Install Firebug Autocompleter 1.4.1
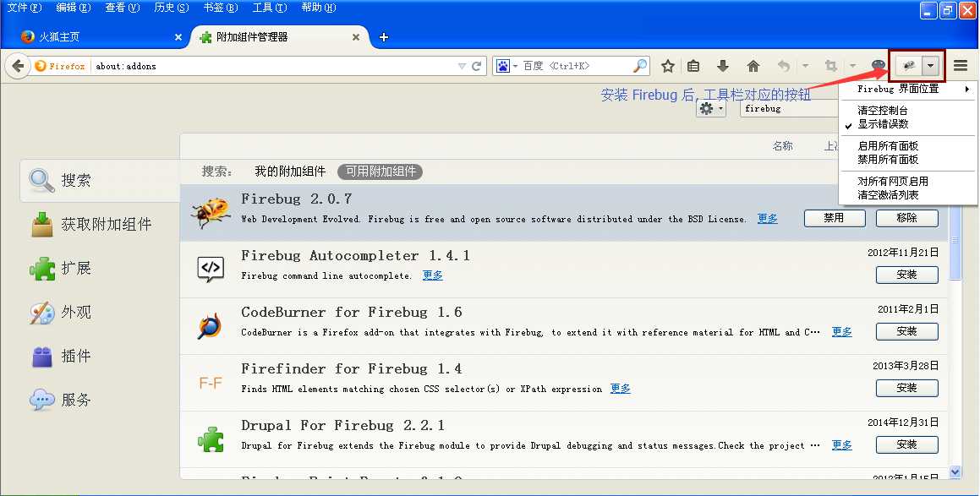Viewport: 980px width, 496px height. [x=907, y=275]
